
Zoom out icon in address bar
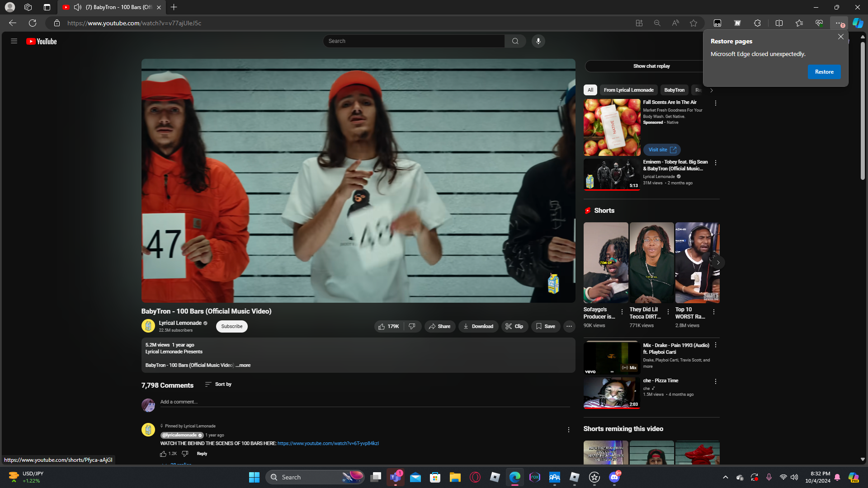657,23
